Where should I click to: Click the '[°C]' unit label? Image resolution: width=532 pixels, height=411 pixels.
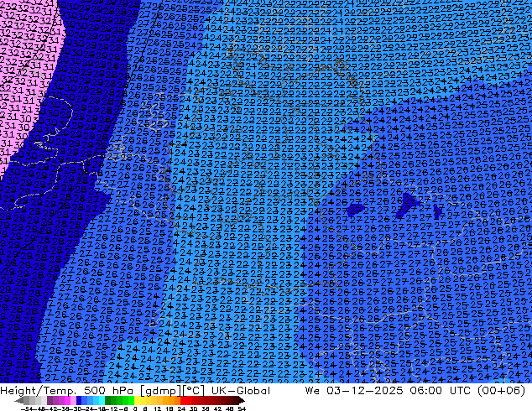pos(194,391)
